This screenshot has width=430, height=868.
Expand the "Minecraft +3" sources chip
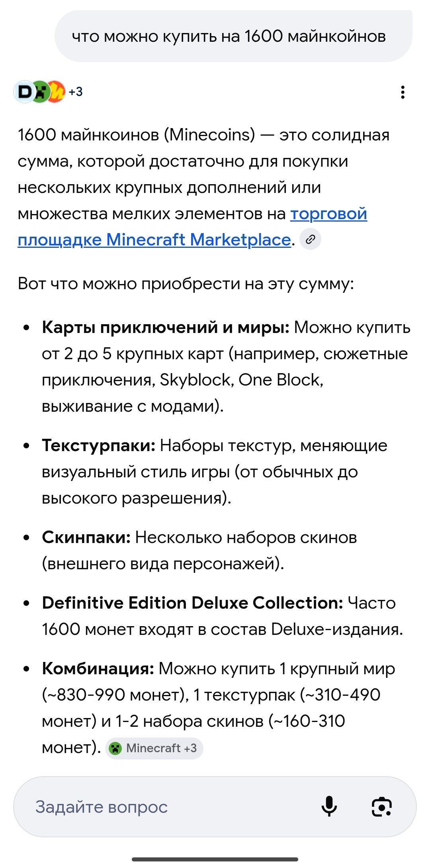point(154,748)
